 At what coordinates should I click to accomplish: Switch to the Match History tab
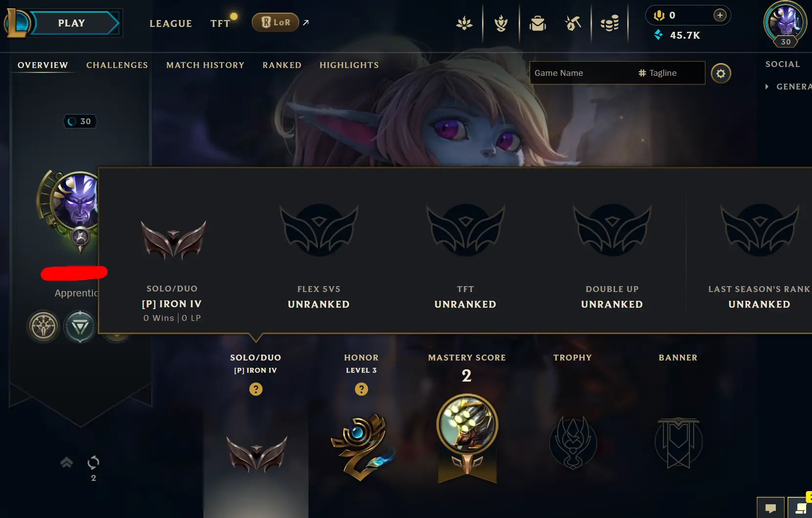(x=205, y=65)
